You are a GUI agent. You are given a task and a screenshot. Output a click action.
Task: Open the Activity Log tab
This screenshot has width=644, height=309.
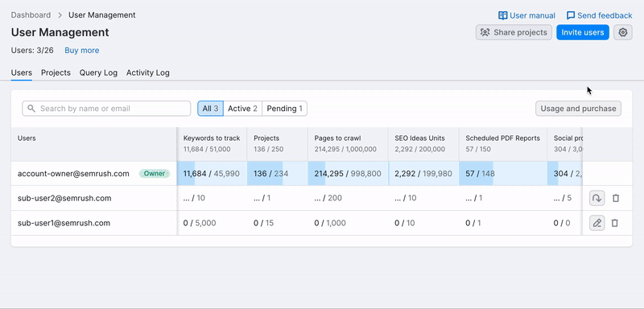click(148, 73)
